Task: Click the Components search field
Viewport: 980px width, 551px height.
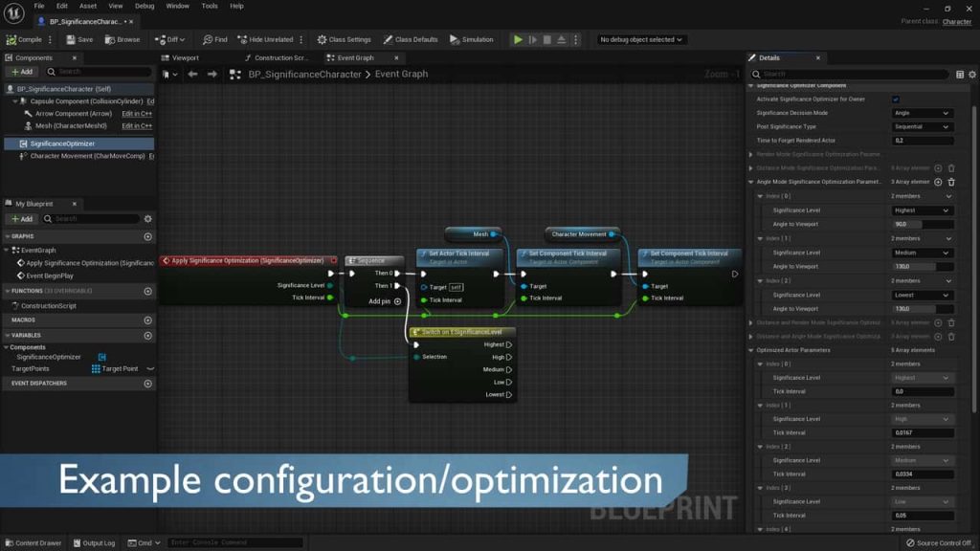Action: [99, 72]
